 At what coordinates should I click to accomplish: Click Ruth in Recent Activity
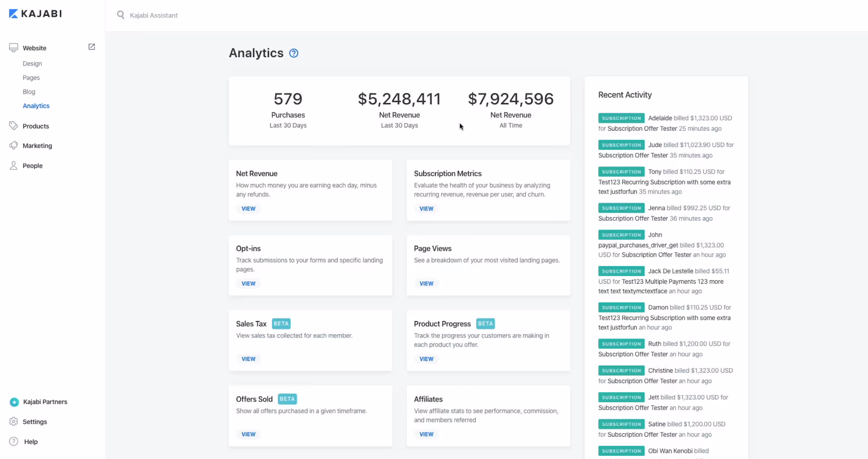pos(655,344)
